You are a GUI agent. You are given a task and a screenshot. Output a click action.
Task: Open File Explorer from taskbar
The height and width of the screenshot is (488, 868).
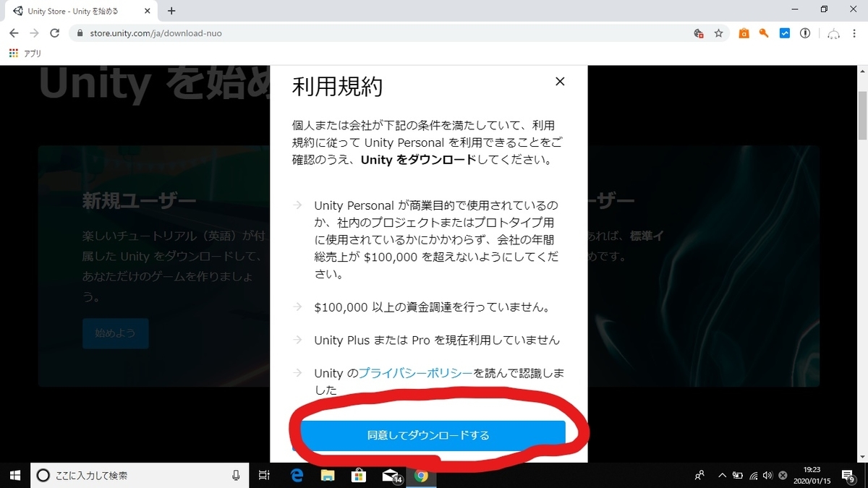[x=328, y=475]
